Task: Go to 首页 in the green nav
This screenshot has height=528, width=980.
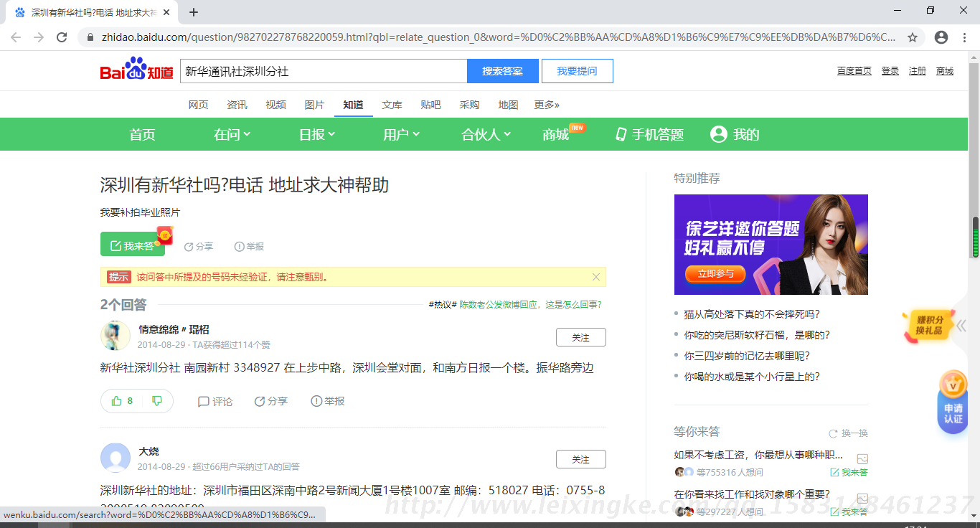Action: 142,134
